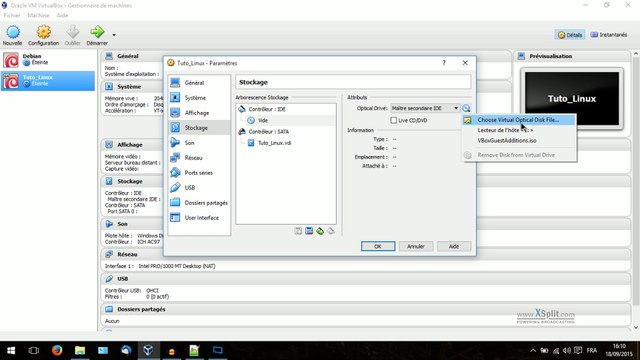Open Configuration from the main toolbar
The image size is (640, 360).
click(43, 35)
